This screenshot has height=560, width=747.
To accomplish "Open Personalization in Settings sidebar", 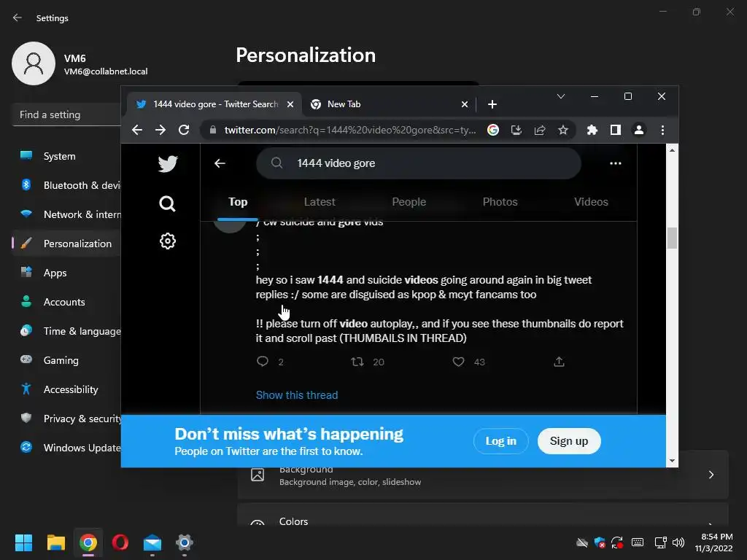I will coord(66,244).
